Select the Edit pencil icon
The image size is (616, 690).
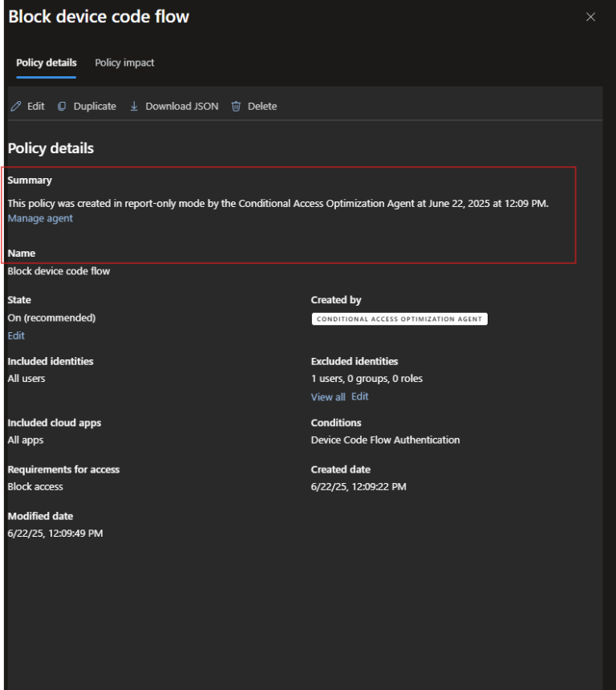point(14,105)
